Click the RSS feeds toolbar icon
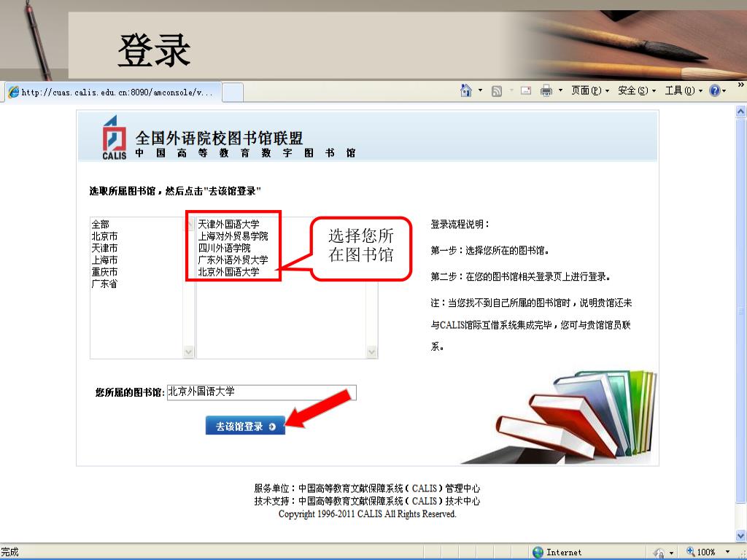This screenshot has width=747, height=560. coord(496,91)
